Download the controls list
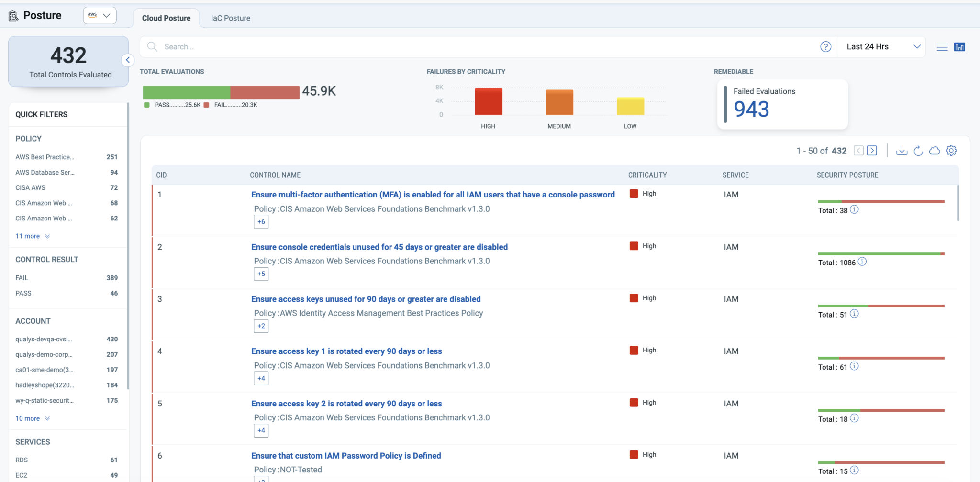This screenshot has width=980, height=482. pyautogui.click(x=902, y=151)
